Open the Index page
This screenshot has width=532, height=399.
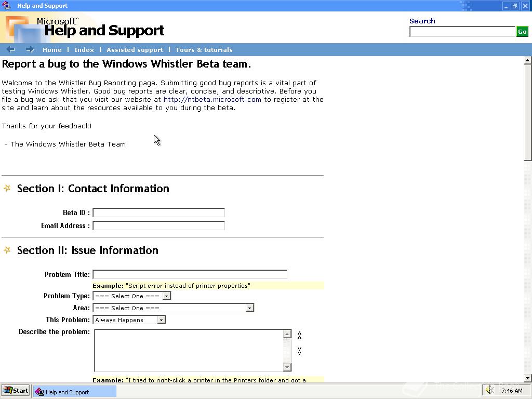pyautogui.click(x=84, y=50)
